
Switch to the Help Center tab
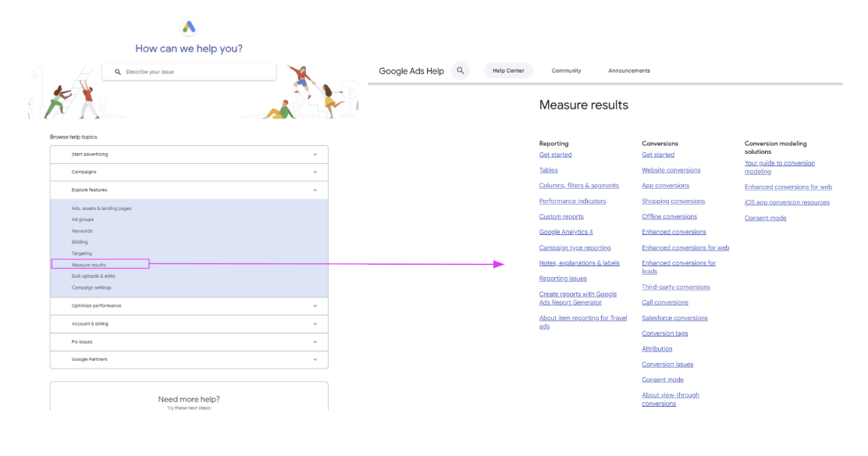[508, 71]
